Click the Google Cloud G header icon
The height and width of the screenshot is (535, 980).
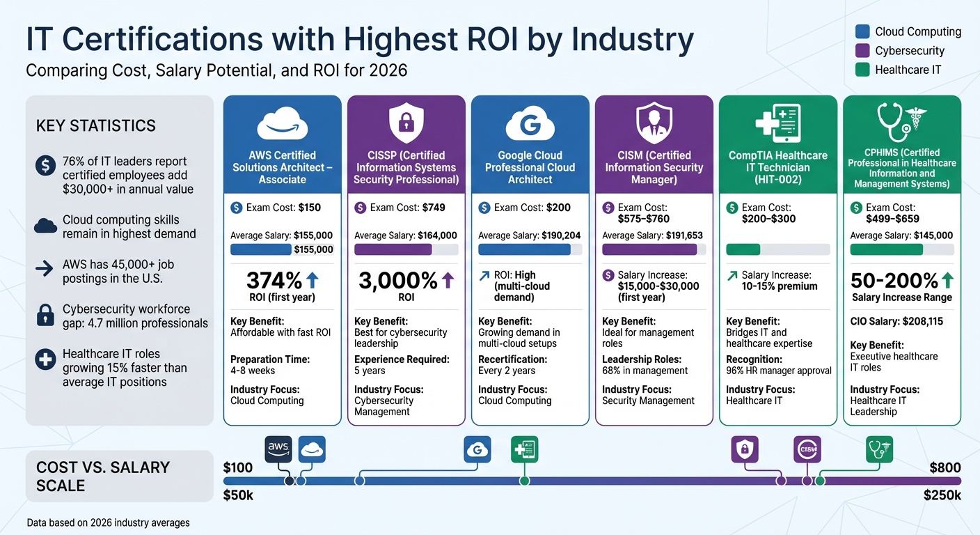coord(530,125)
